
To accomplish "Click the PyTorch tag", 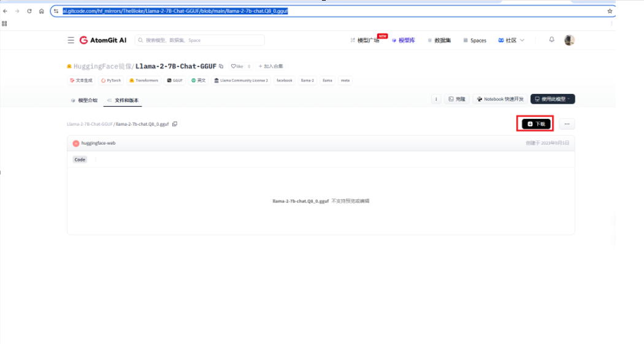I will point(111,80).
